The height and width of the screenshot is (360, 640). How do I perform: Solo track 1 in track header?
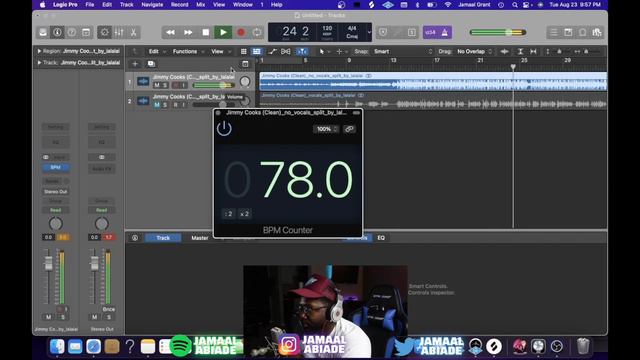coord(165,85)
